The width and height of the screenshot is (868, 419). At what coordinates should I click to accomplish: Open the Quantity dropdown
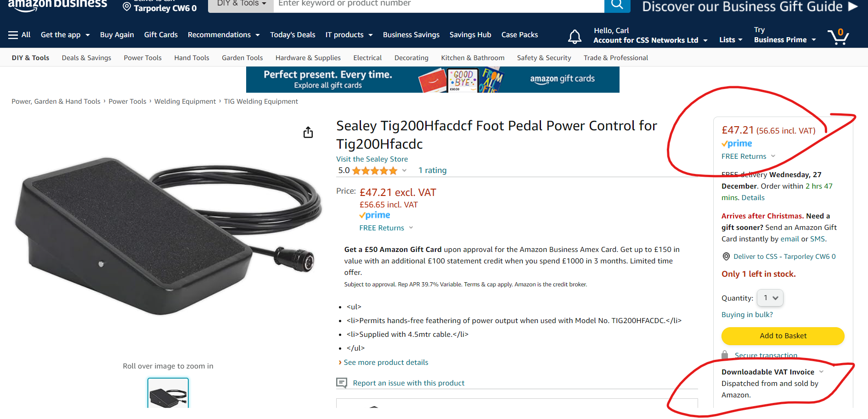pos(770,298)
